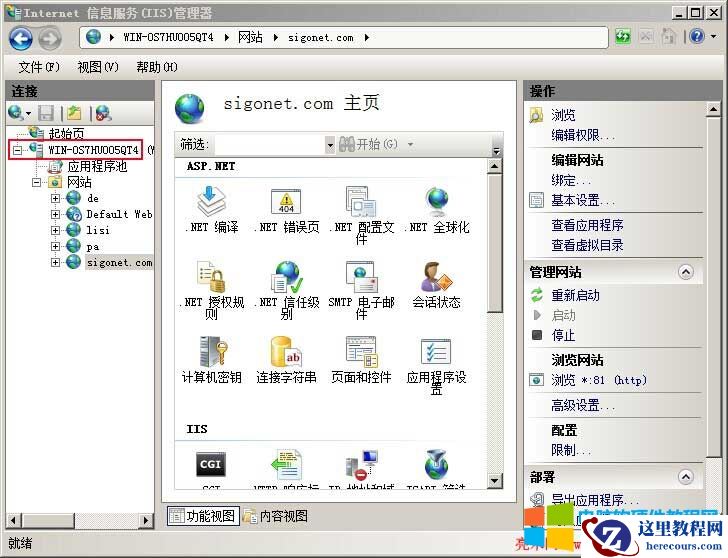Click 绑定... link
The height and width of the screenshot is (558, 728).
click(x=571, y=180)
